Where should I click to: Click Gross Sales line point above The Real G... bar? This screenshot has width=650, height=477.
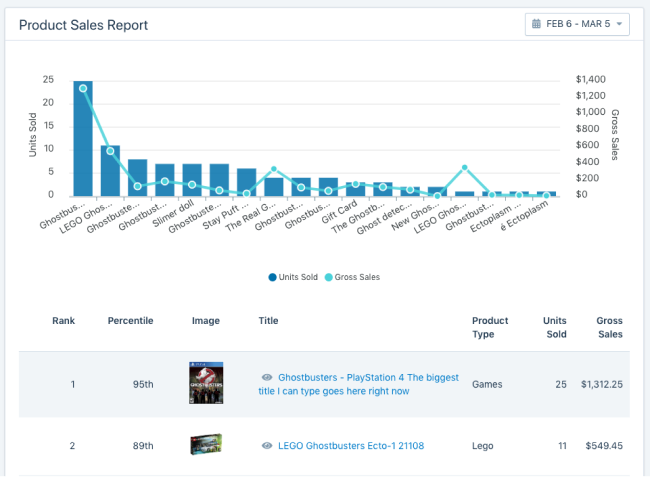274,170
